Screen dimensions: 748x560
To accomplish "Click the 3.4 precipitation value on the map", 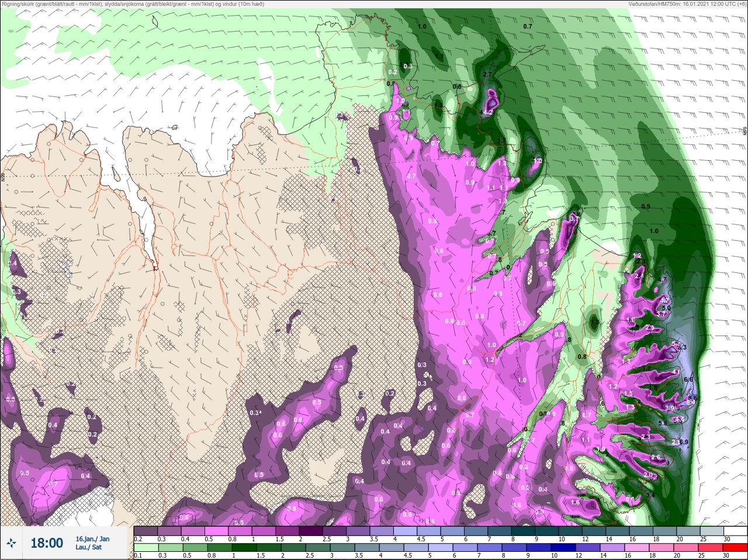I will pos(651,496).
